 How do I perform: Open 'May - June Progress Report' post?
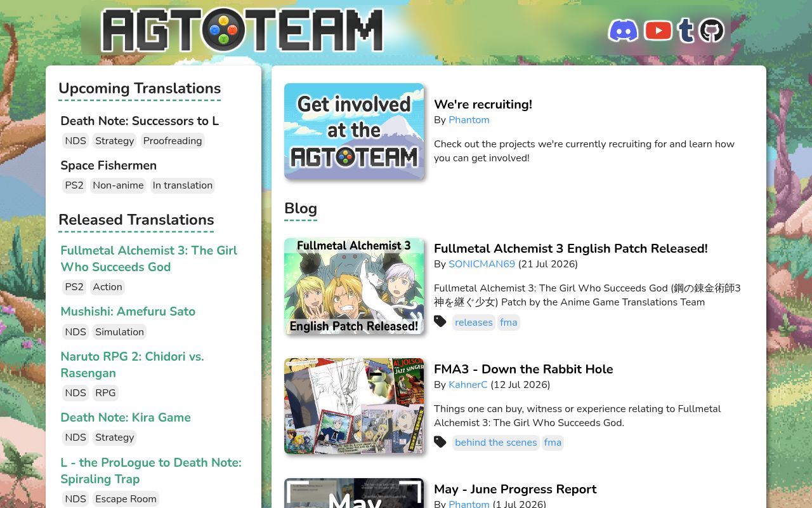pyautogui.click(x=515, y=489)
